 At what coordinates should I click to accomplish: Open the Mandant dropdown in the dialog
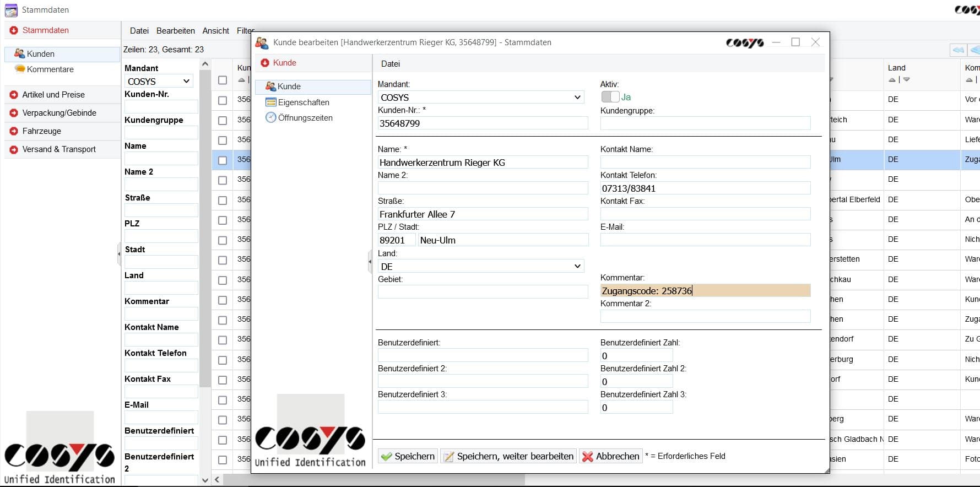[x=481, y=97]
